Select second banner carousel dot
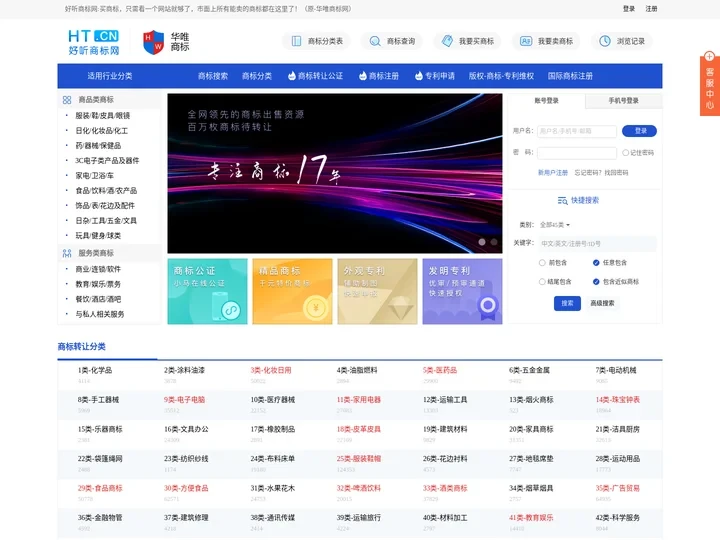Viewport: 720px width, 540px height. [494, 242]
